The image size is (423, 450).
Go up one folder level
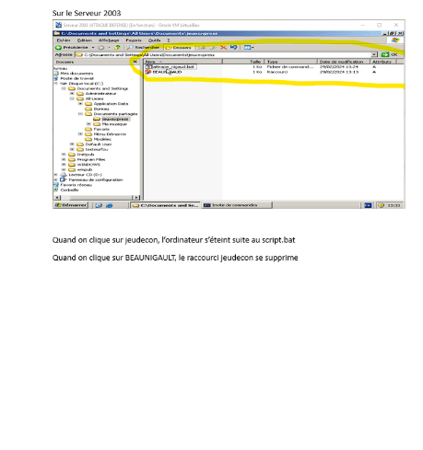tap(117, 47)
